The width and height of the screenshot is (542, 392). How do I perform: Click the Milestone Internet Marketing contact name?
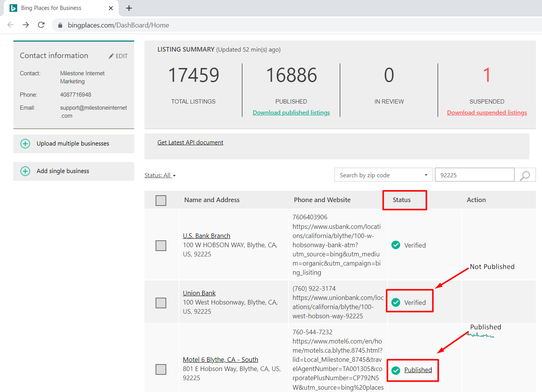click(82, 77)
